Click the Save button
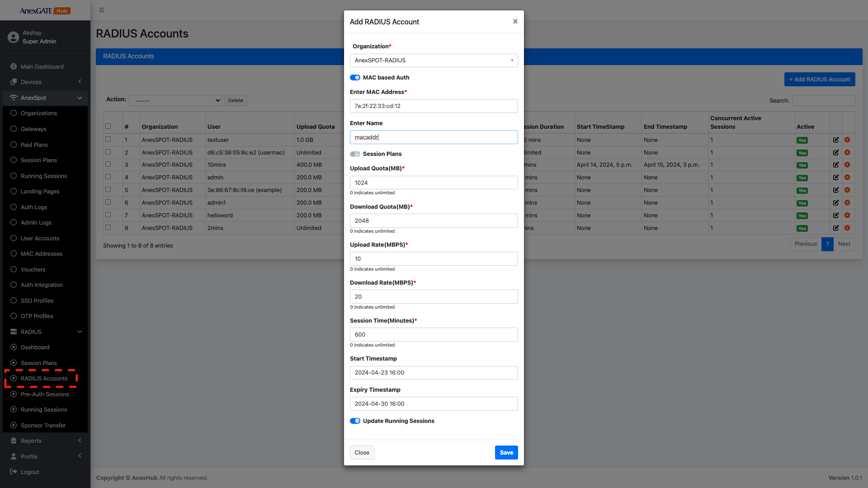This screenshot has width=868, height=488. click(506, 453)
